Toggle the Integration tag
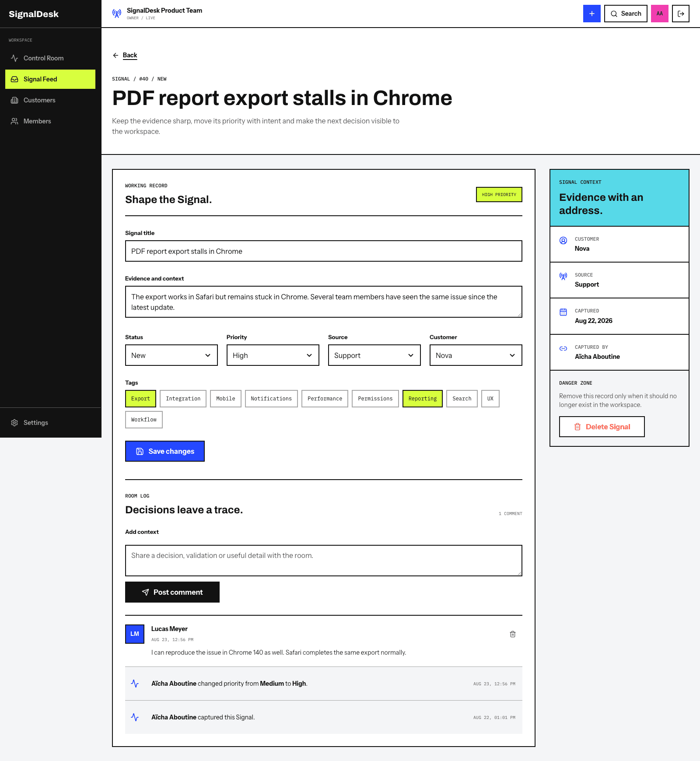 [x=183, y=399]
